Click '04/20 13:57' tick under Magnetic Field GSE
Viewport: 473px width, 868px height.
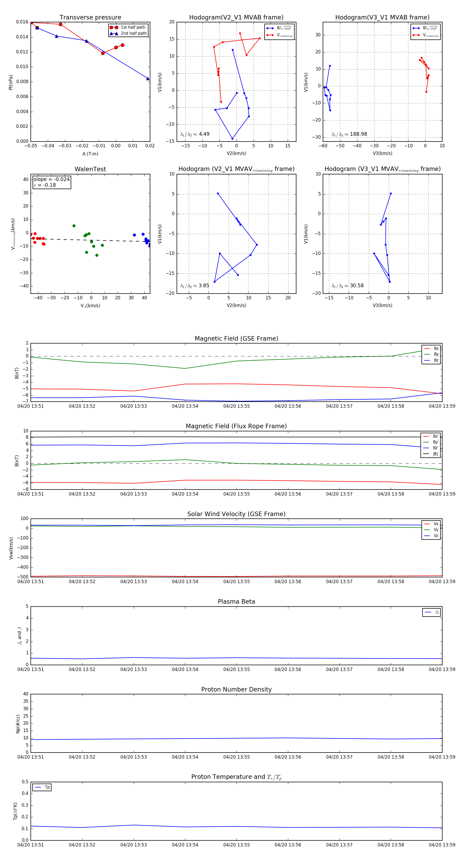coord(339,406)
